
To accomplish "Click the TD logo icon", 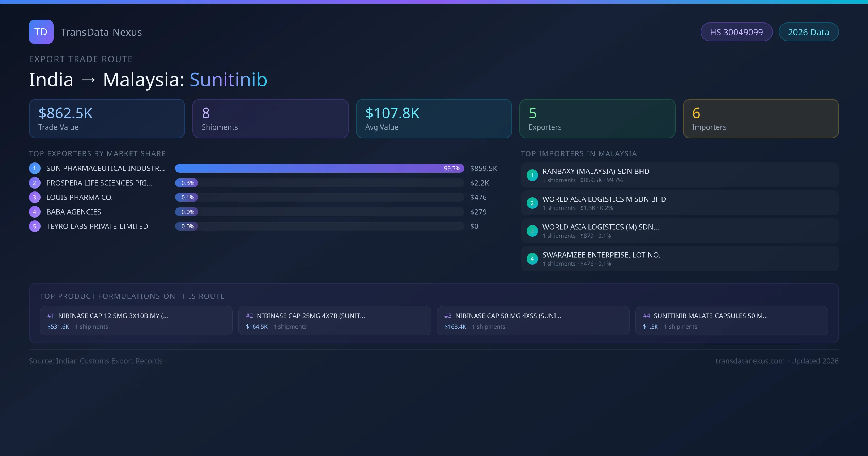I will tap(41, 32).
